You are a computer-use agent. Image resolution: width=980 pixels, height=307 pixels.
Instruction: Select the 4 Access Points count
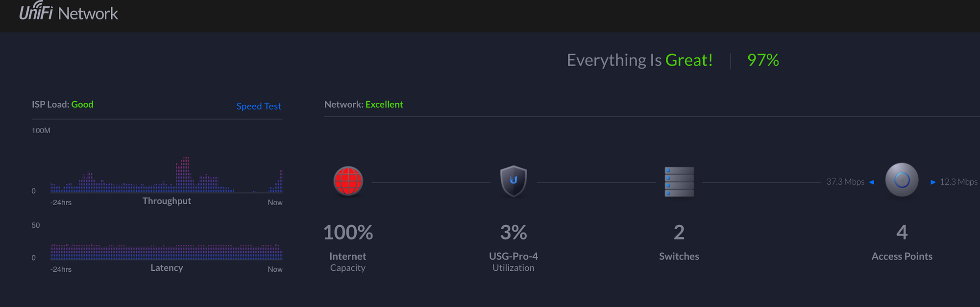[902, 232]
